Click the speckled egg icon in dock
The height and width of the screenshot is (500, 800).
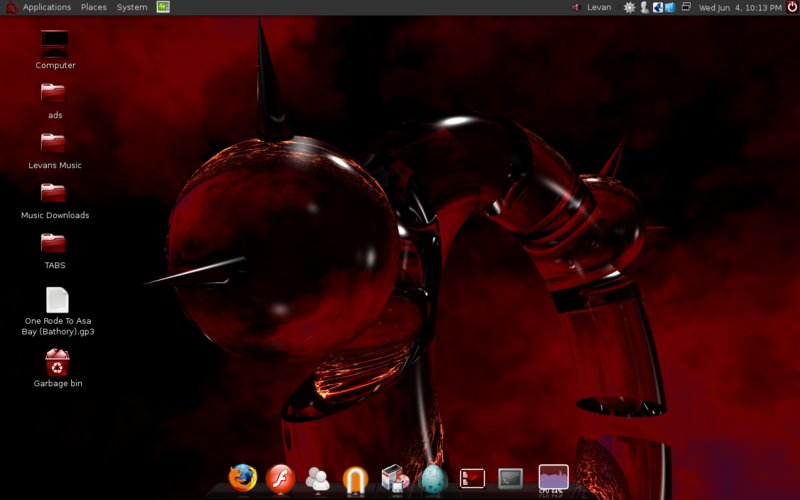click(433, 478)
